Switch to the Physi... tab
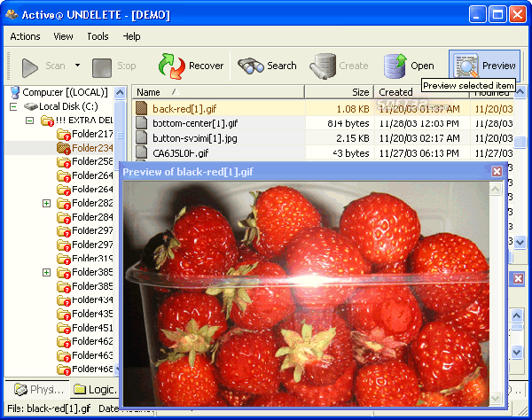 [38, 390]
